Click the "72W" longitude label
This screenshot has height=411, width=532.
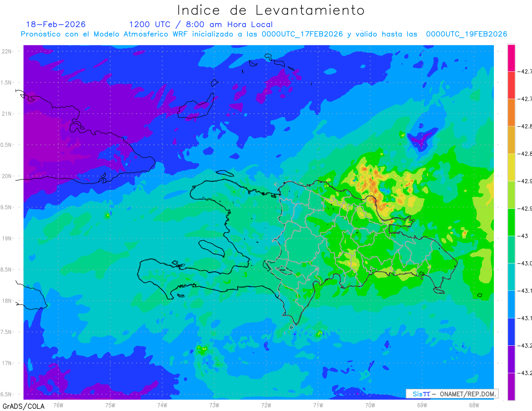[266, 405]
